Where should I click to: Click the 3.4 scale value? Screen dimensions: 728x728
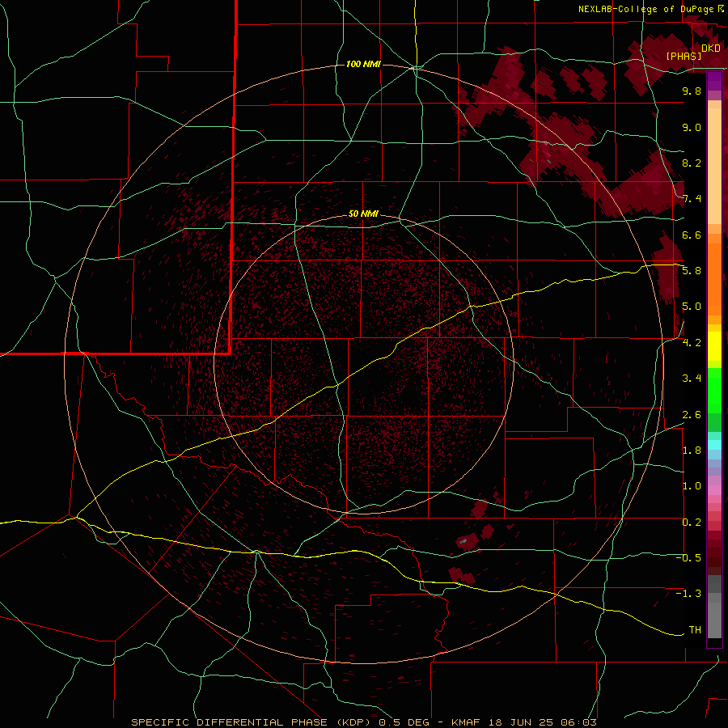[x=692, y=379]
